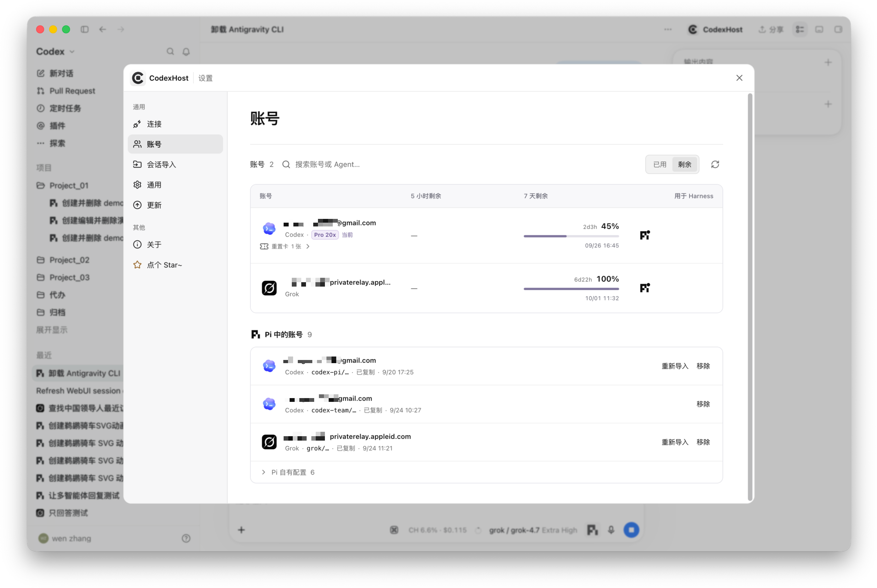Remove the codex-pi gmail account

tap(703, 366)
